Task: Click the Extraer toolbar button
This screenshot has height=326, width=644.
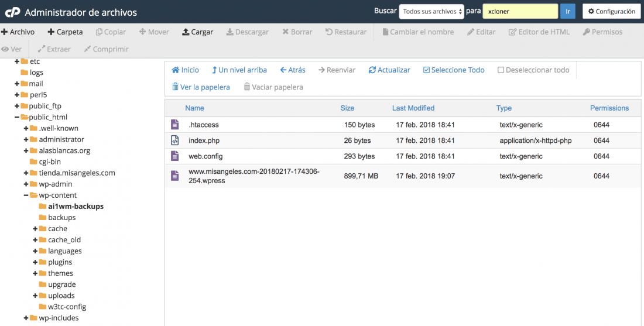Action: (x=54, y=49)
